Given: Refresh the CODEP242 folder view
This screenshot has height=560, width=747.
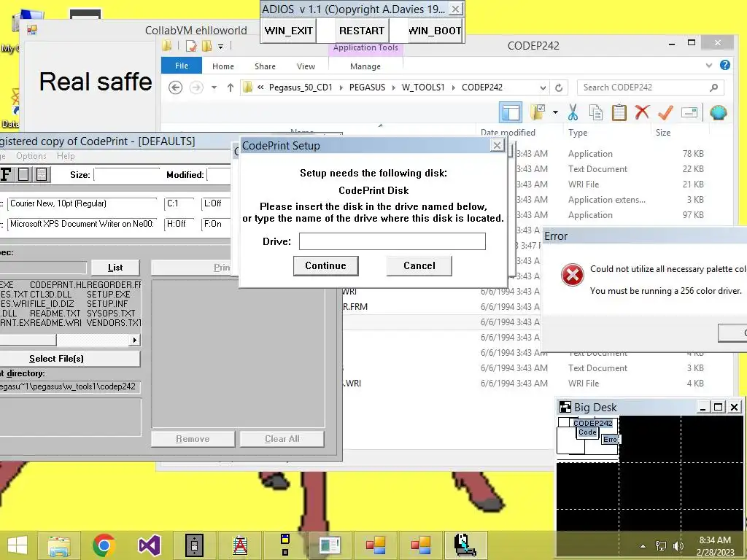Looking at the screenshot, I should [559, 87].
